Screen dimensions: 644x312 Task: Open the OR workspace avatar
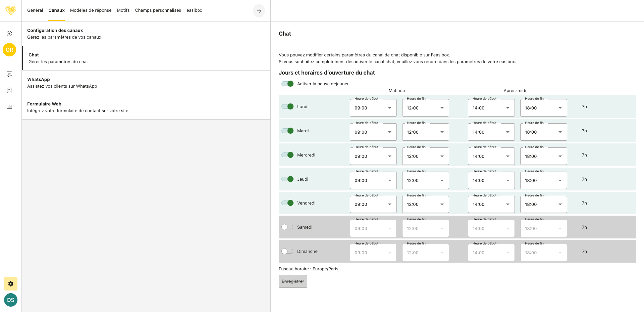(x=9, y=50)
